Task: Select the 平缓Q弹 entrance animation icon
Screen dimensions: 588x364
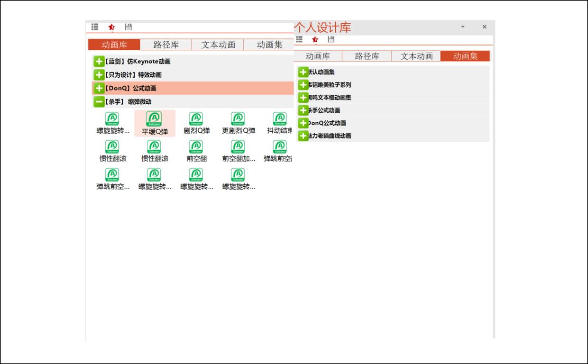Action: pos(154,119)
